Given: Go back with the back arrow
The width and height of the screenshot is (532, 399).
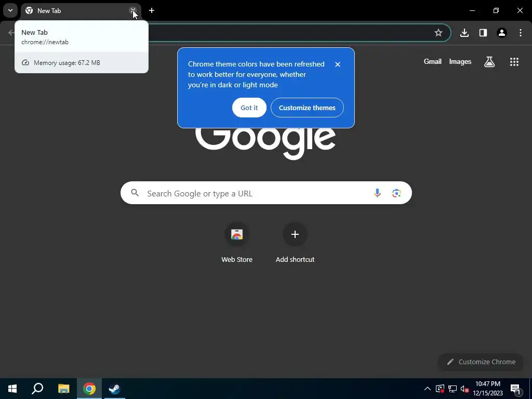Looking at the screenshot, I should pos(11,33).
